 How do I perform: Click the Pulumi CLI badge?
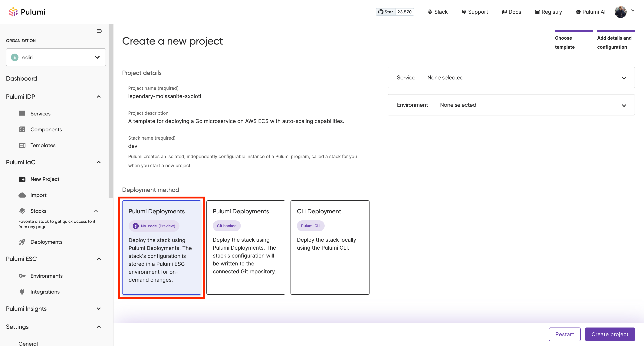[310, 226]
